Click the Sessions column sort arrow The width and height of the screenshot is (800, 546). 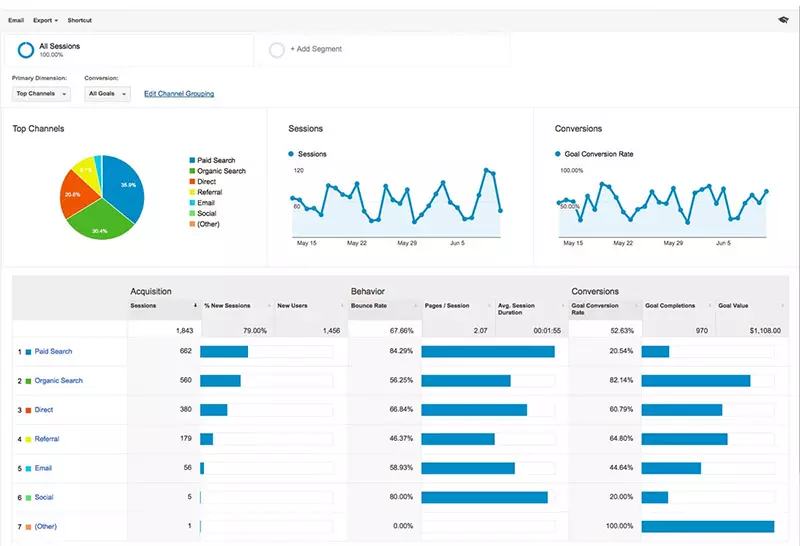tap(195, 305)
